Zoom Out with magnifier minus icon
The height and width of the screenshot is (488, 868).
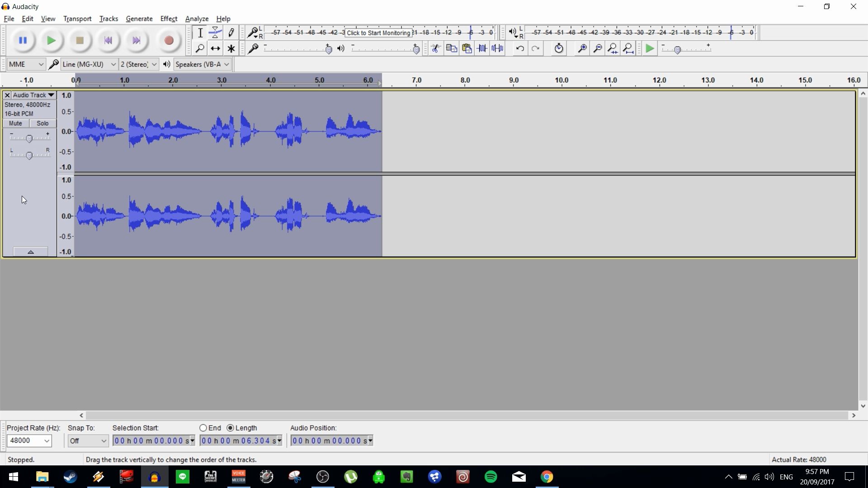pos(598,48)
